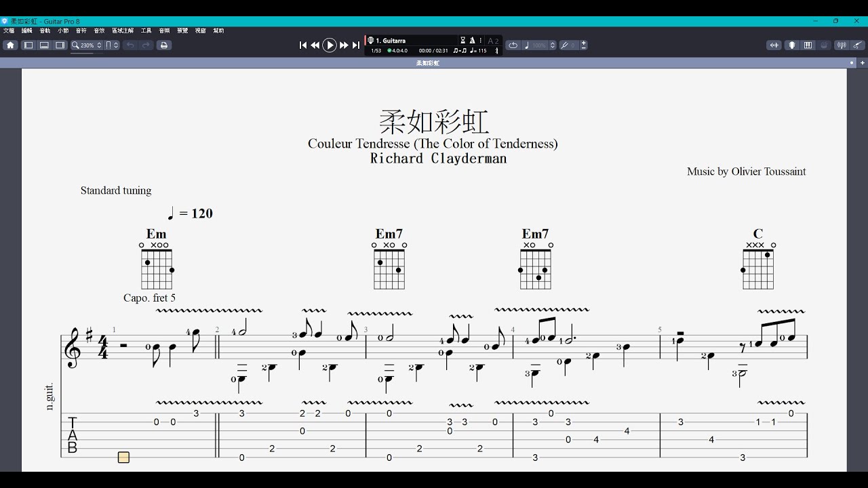Image resolution: width=868 pixels, height=488 pixels.
Task: Select the 柔如彩虹 document tab
Action: click(x=428, y=63)
